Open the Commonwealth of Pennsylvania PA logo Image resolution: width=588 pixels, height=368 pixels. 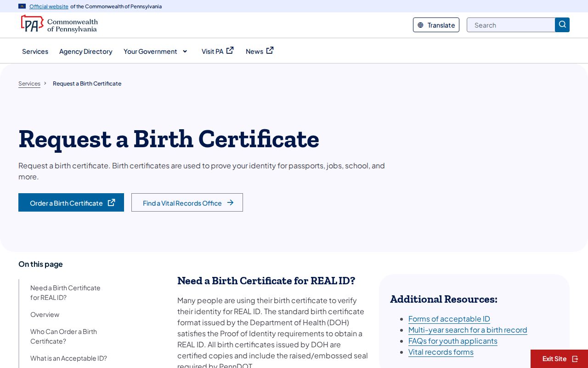[59, 24]
